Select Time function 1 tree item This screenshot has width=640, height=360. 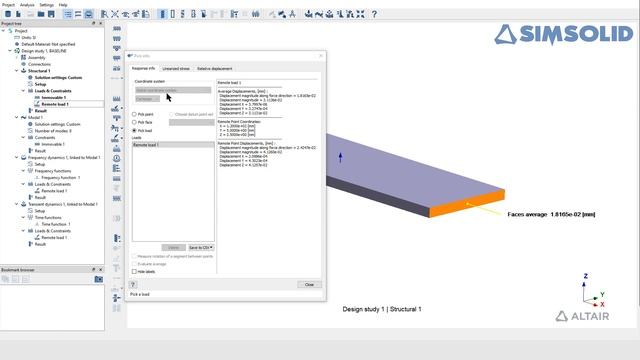pyautogui.click(x=56, y=224)
